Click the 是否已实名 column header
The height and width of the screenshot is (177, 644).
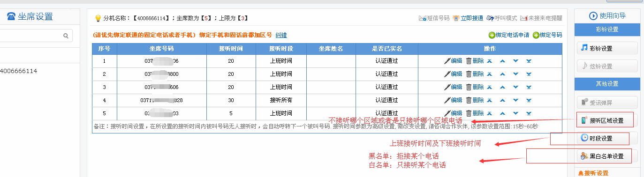[x=386, y=48]
